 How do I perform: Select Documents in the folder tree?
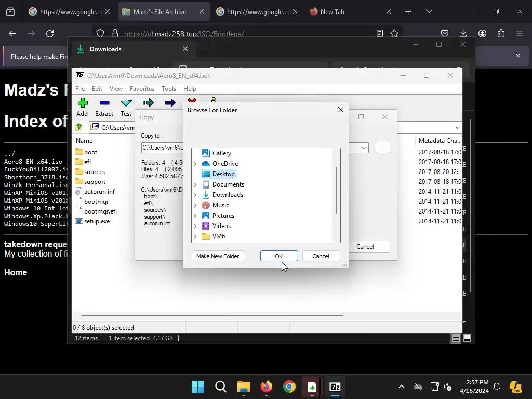[x=228, y=184]
